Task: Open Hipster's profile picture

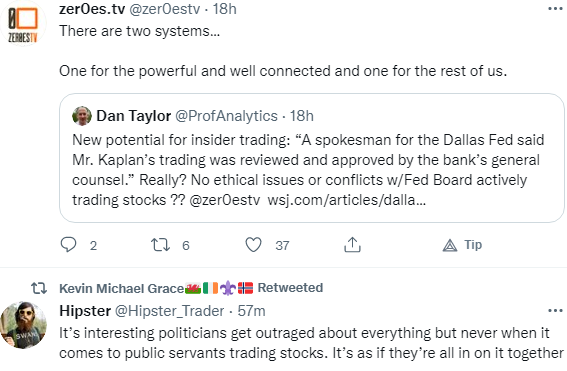Action: (x=24, y=325)
